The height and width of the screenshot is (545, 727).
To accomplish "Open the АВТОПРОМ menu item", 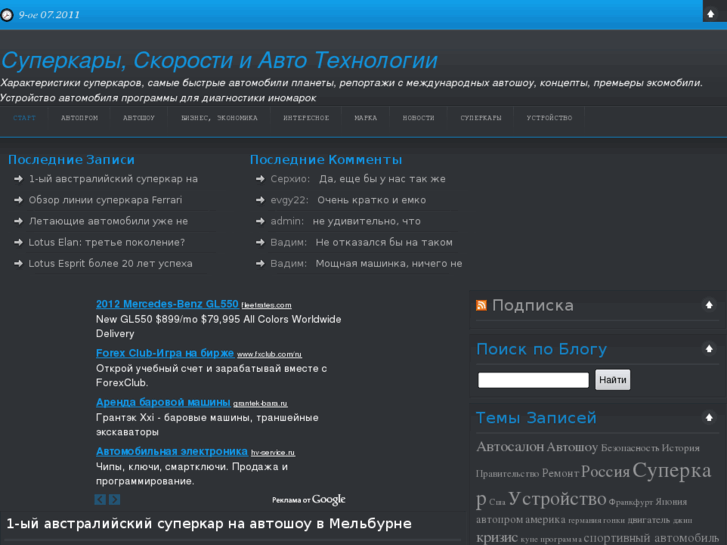I will 79,118.
